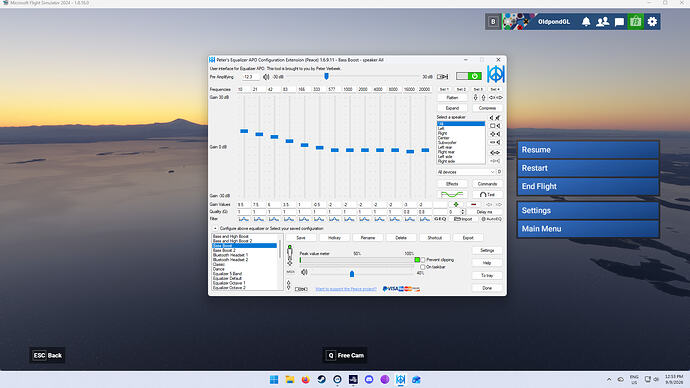Select the Set 4 tab
This screenshot has height=388, width=690.
[495, 89]
